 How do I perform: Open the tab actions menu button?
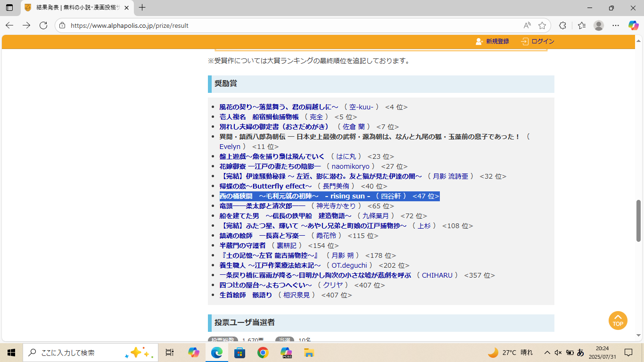tap(9, 8)
